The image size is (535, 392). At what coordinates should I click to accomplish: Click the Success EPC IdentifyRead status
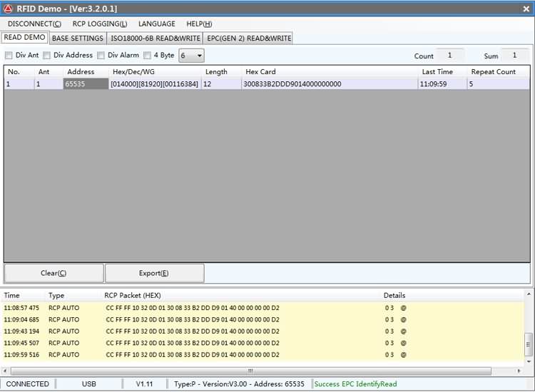[x=355, y=384]
